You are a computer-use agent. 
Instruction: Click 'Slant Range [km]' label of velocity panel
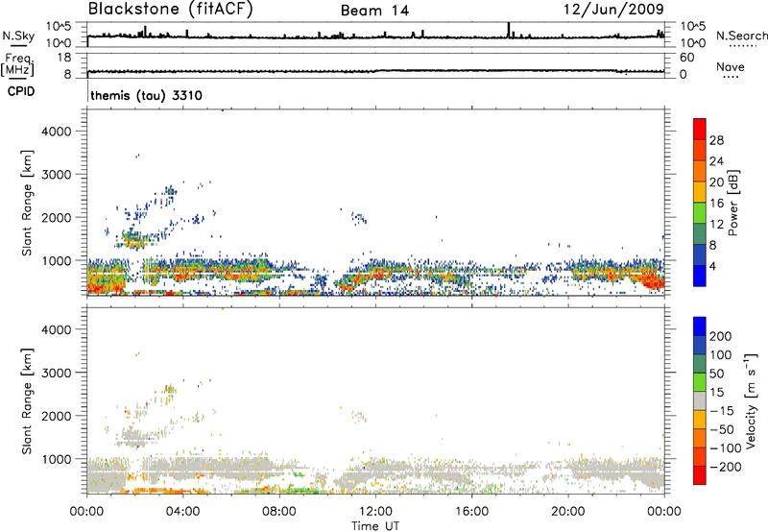27,401
